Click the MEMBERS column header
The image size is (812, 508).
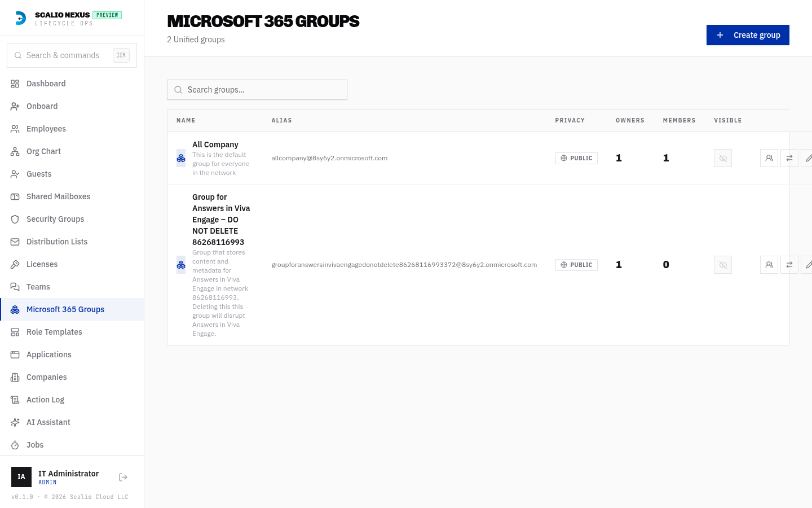679,120
